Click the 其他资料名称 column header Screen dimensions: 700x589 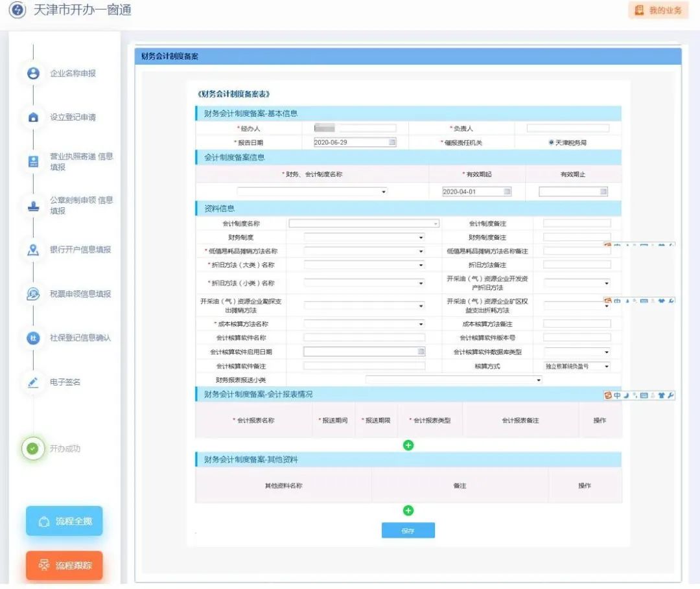283,485
